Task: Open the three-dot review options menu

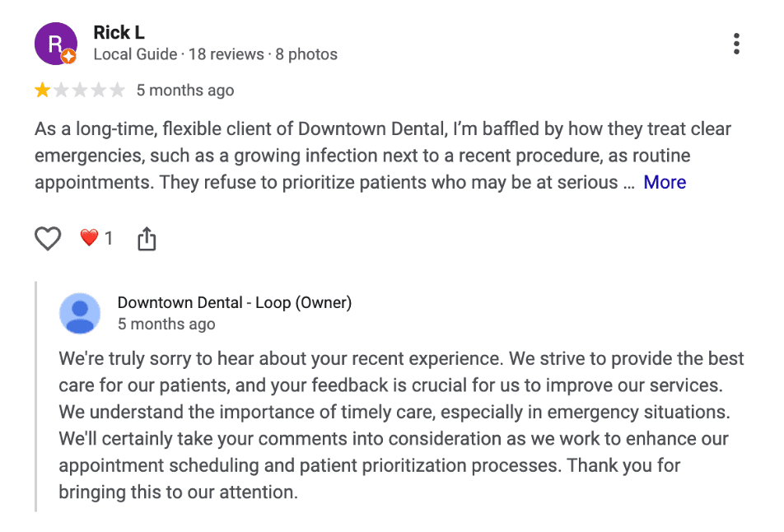Action: pyautogui.click(x=736, y=44)
